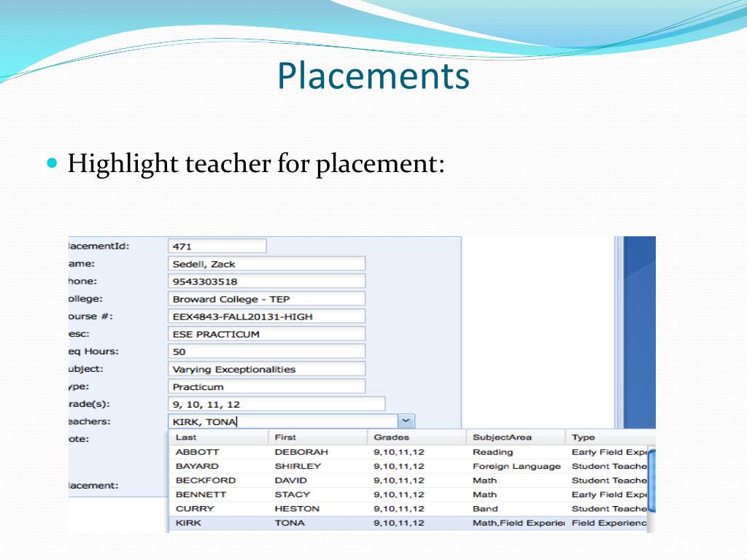Click the Req Hours field showing 50
Image resolution: width=747 pixels, height=560 pixels.
(x=267, y=351)
